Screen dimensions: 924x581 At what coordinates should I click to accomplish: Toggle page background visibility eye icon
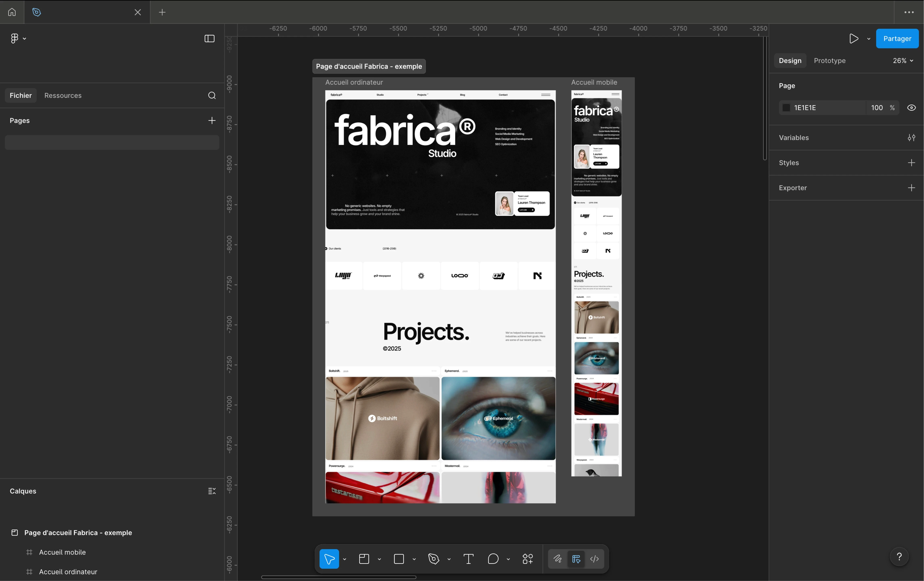911,108
